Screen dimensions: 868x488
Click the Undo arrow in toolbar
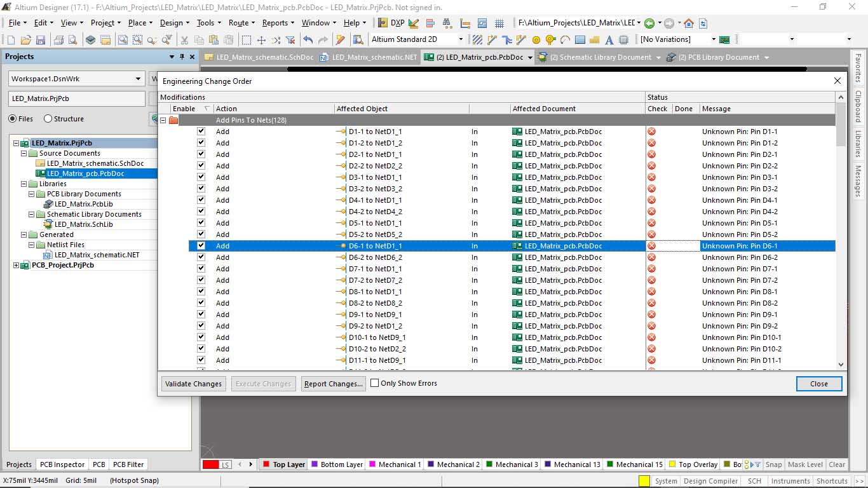(x=308, y=39)
